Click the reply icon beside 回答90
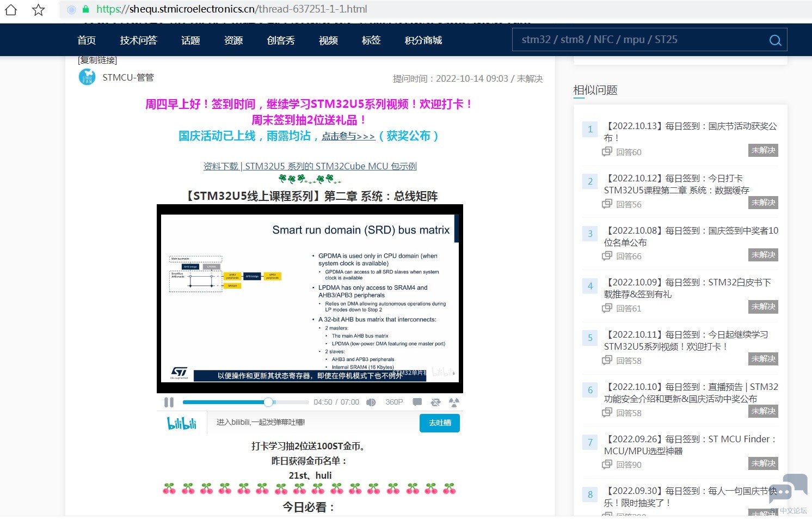Image resolution: width=812 pixels, height=519 pixels. point(607,465)
